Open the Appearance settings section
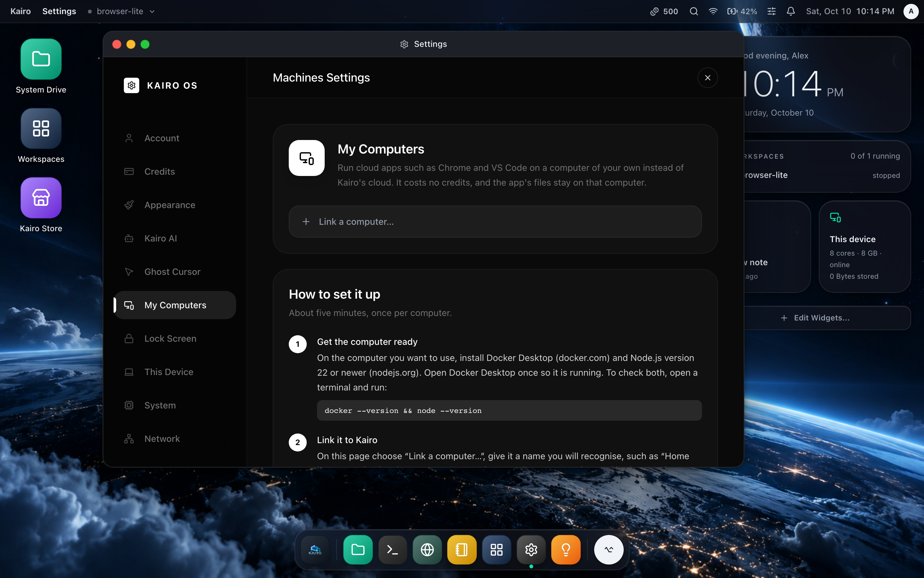 tap(175, 205)
